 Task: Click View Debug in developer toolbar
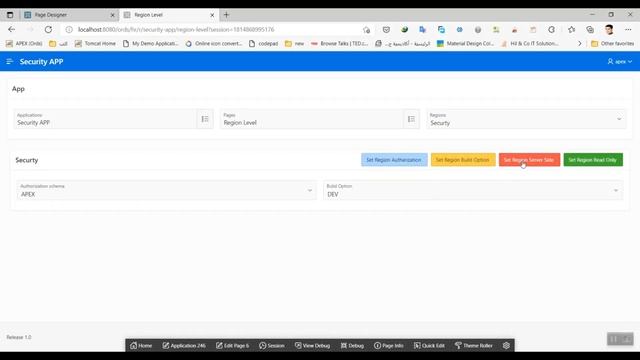pos(313,345)
